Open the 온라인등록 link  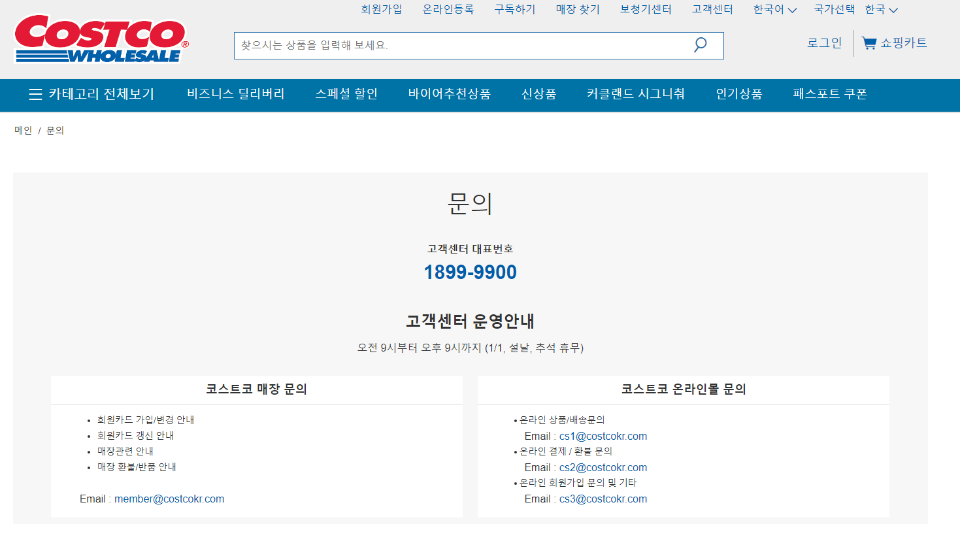pos(448,9)
